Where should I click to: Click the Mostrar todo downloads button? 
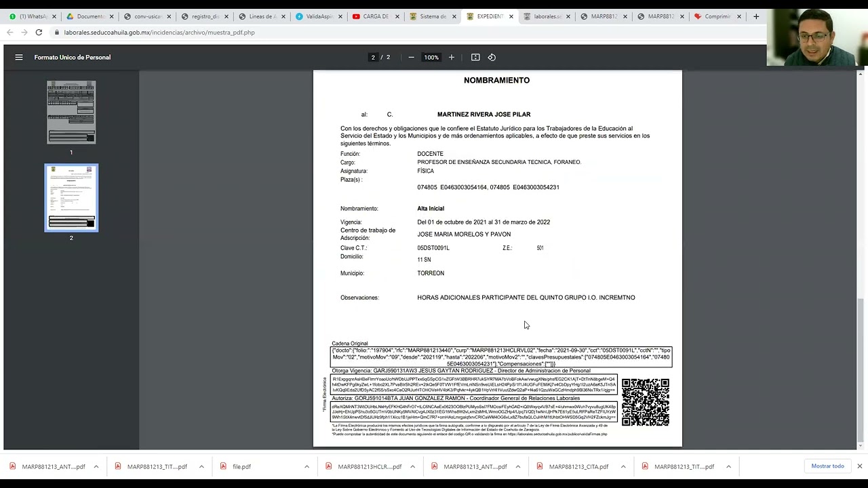point(827,466)
